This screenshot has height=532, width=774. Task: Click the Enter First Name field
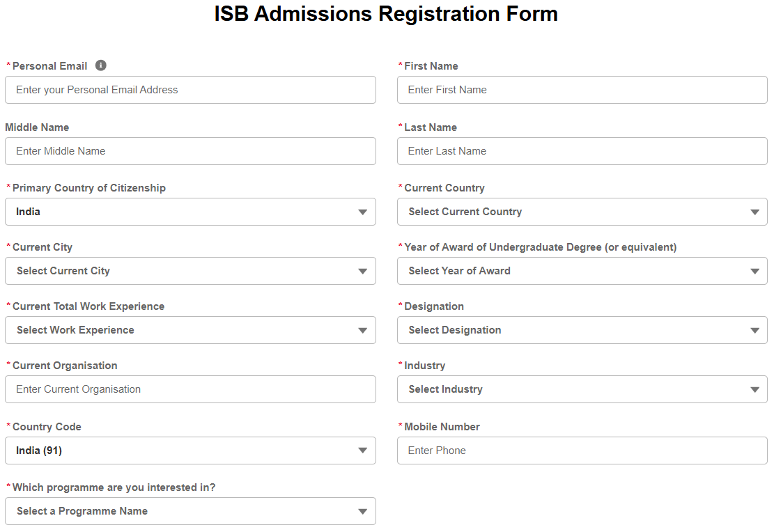coord(582,89)
